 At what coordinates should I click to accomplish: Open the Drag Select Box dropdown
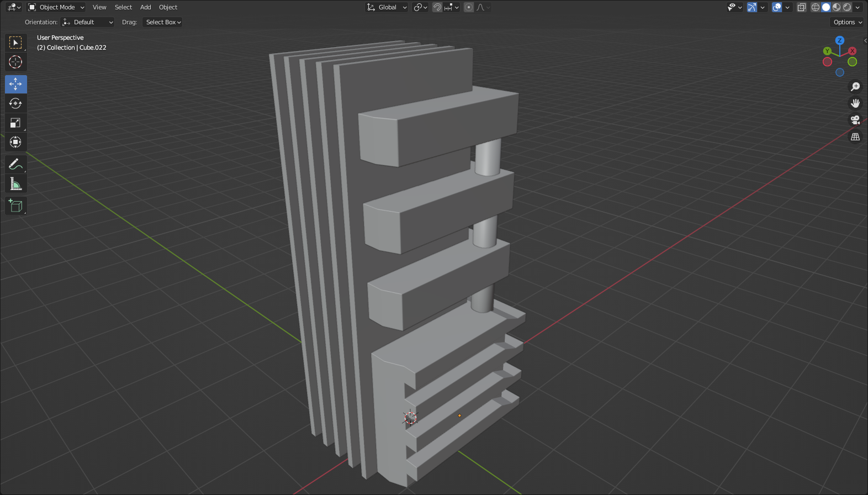point(163,22)
